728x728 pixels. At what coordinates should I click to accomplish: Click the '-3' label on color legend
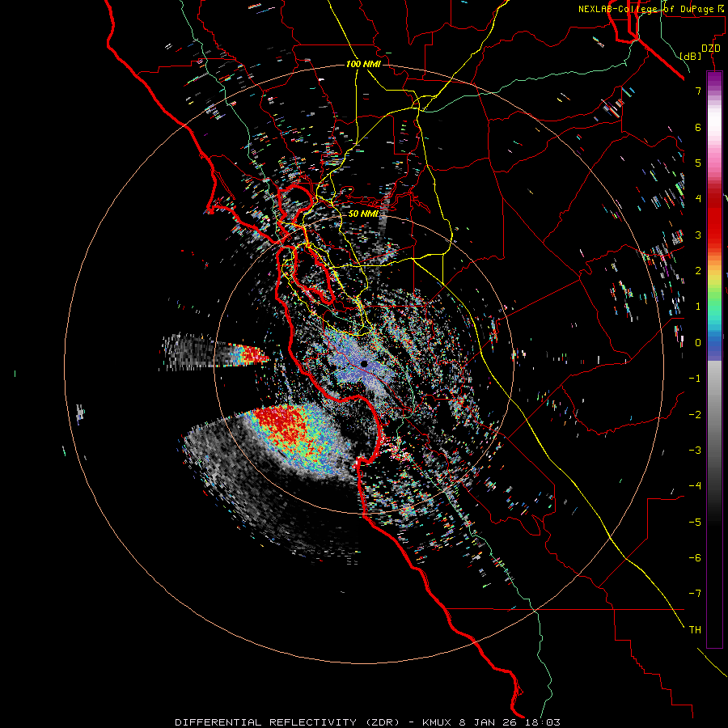(x=695, y=450)
